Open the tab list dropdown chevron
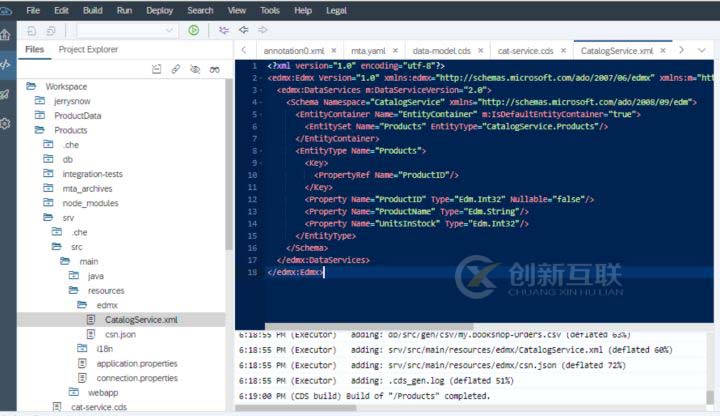Image resolution: width=720 pixels, height=416 pixels. point(701,50)
